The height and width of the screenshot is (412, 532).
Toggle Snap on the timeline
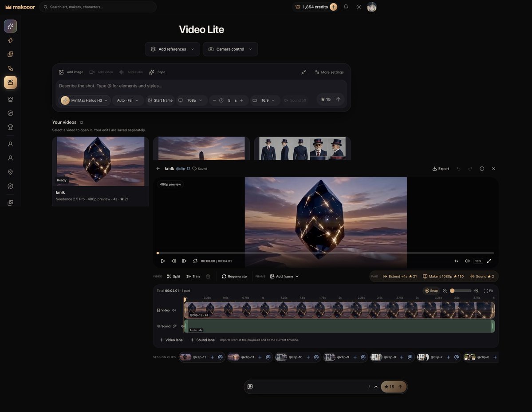tap(431, 291)
